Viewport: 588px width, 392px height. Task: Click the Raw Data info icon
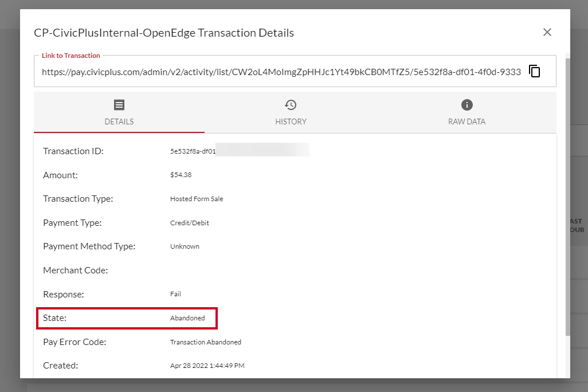coord(467,105)
